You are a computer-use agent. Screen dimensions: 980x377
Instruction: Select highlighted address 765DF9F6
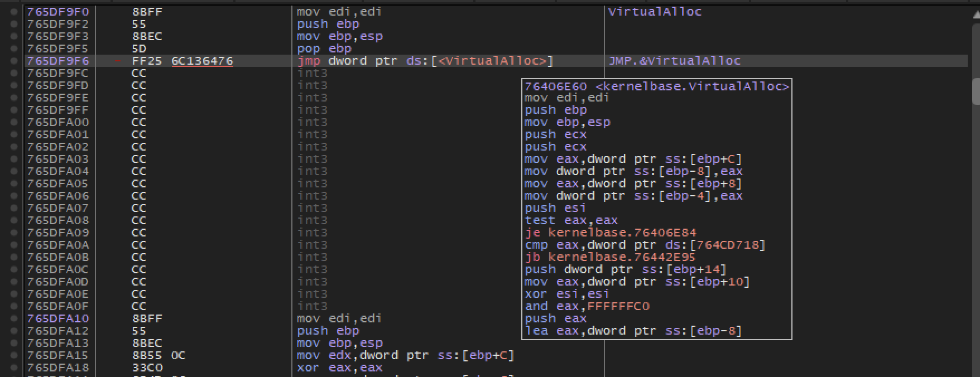58,61
